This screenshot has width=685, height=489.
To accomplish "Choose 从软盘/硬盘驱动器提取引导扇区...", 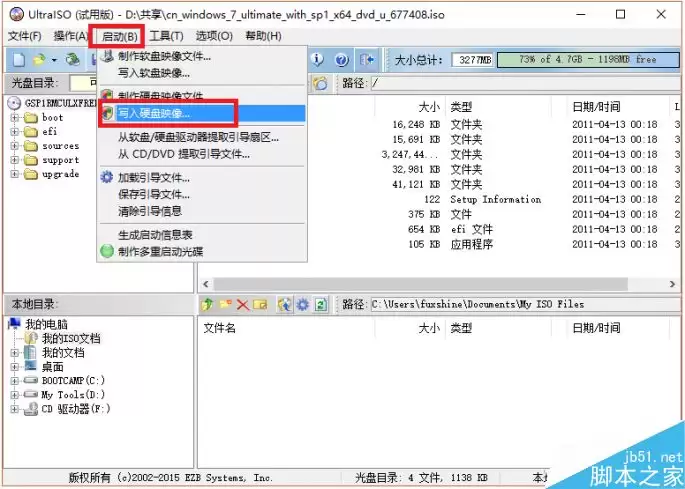I will point(202,138).
